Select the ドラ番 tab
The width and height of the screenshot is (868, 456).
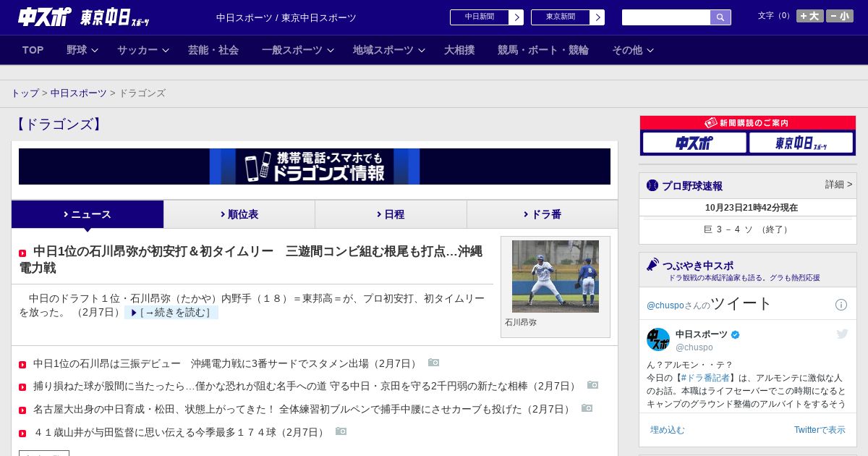point(542,214)
